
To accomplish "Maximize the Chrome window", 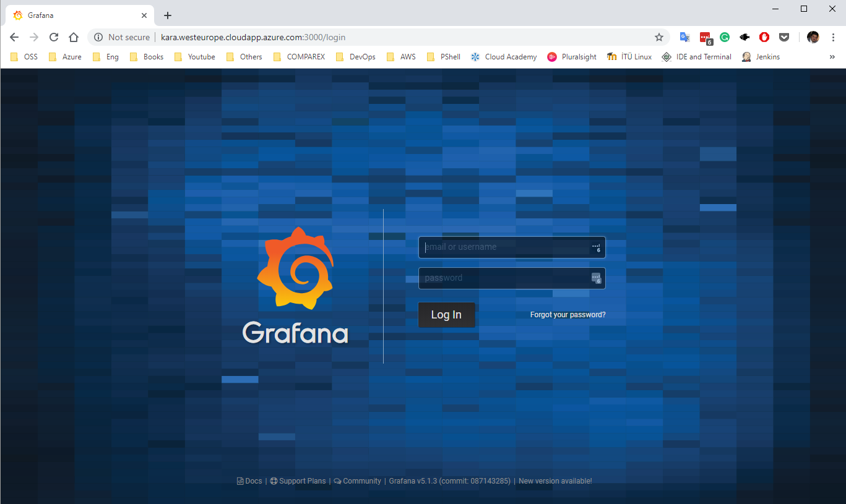I will click(x=804, y=9).
